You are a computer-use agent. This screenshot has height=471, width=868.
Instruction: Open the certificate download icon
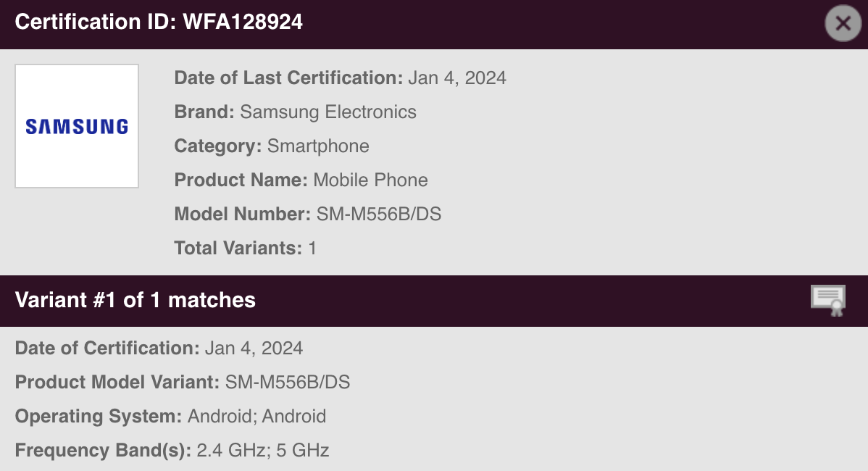(828, 300)
